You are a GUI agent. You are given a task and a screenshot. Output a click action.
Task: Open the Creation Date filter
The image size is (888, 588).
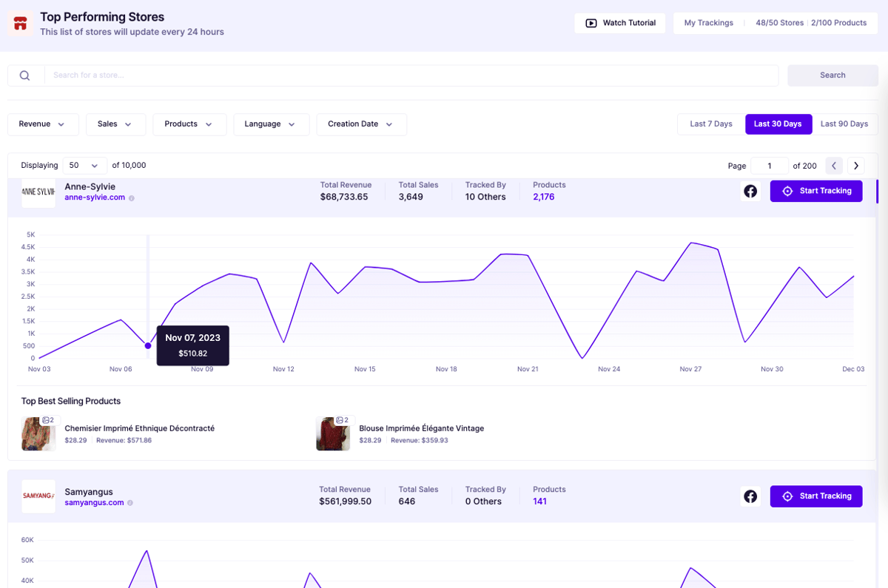361,124
